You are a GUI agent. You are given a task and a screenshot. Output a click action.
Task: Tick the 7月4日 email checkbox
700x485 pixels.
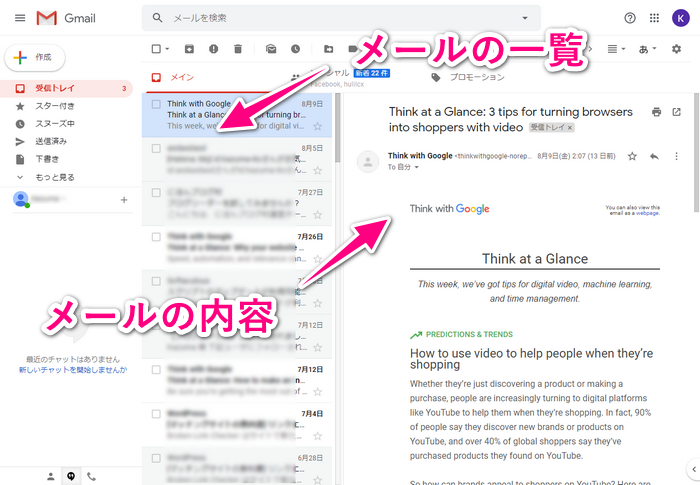click(156, 414)
